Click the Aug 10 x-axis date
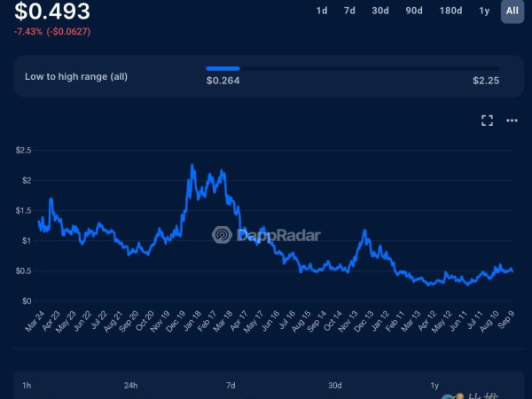The image size is (532, 399). pyautogui.click(x=489, y=321)
